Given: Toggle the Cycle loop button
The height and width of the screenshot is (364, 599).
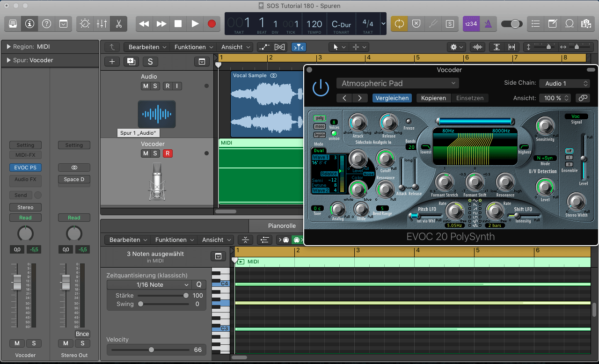Looking at the screenshot, I should (x=399, y=23).
